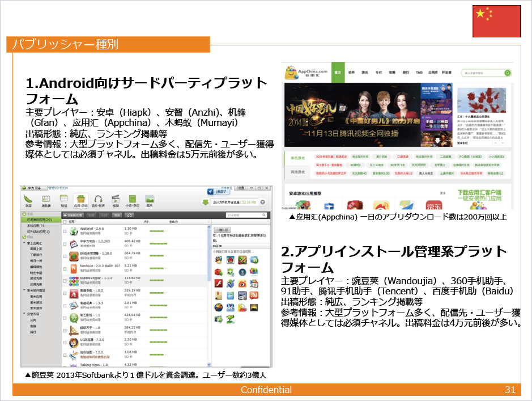Click the 更多 link beside 安卓游戏/应用推荐
532x401 pixels.
coord(443,193)
